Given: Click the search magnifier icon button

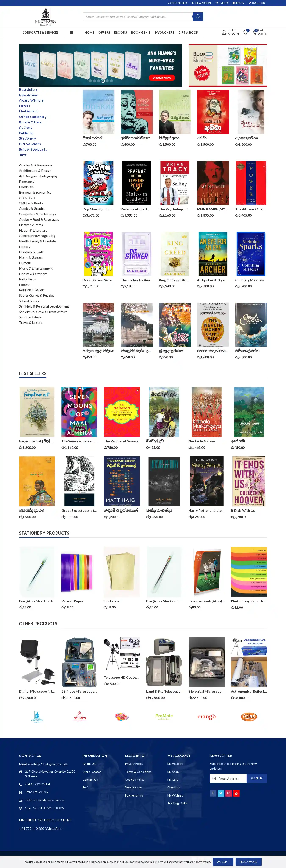Looking at the screenshot, I should pos(198,17).
